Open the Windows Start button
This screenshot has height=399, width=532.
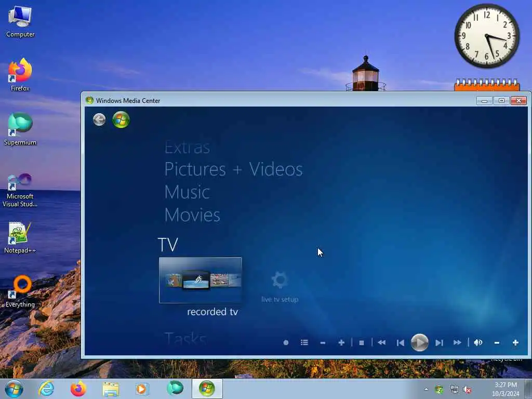pos(14,389)
